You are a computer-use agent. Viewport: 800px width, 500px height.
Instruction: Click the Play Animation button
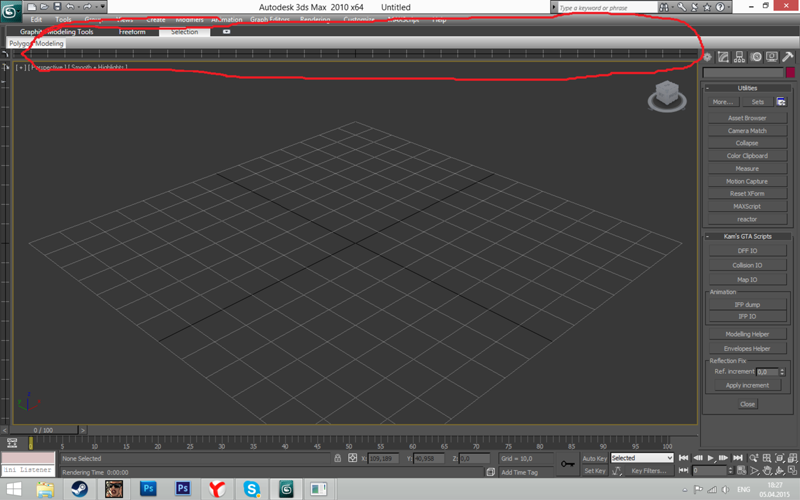(710, 458)
